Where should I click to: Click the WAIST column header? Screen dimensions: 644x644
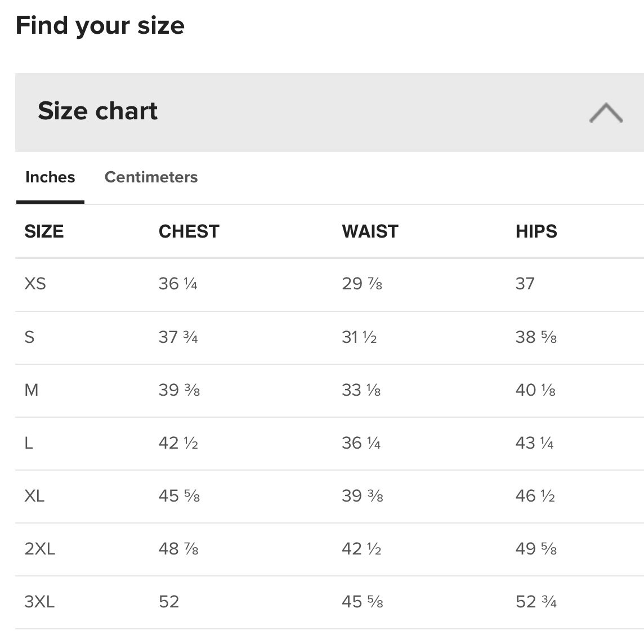click(370, 231)
